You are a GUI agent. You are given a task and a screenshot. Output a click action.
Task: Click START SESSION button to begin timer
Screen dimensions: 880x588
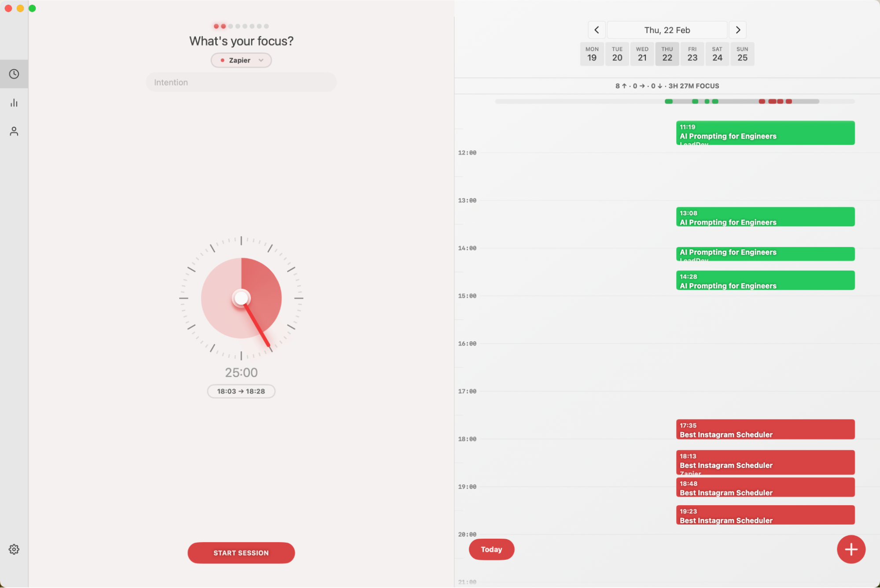tap(241, 552)
